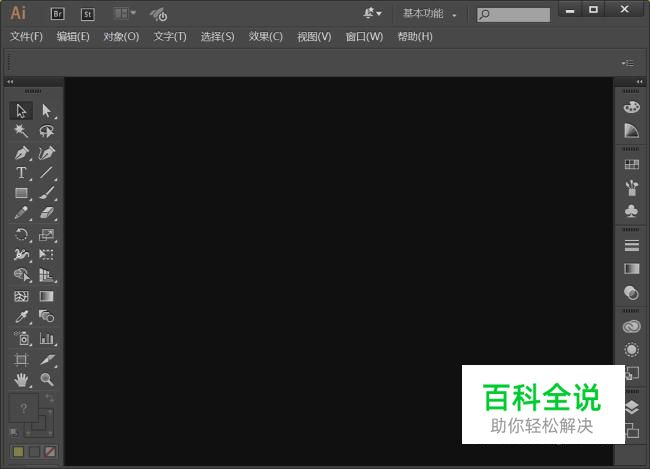Click the Color fill mode swatch
Image resolution: width=650 pixels, height=469 pixels.
pos(18,452)
